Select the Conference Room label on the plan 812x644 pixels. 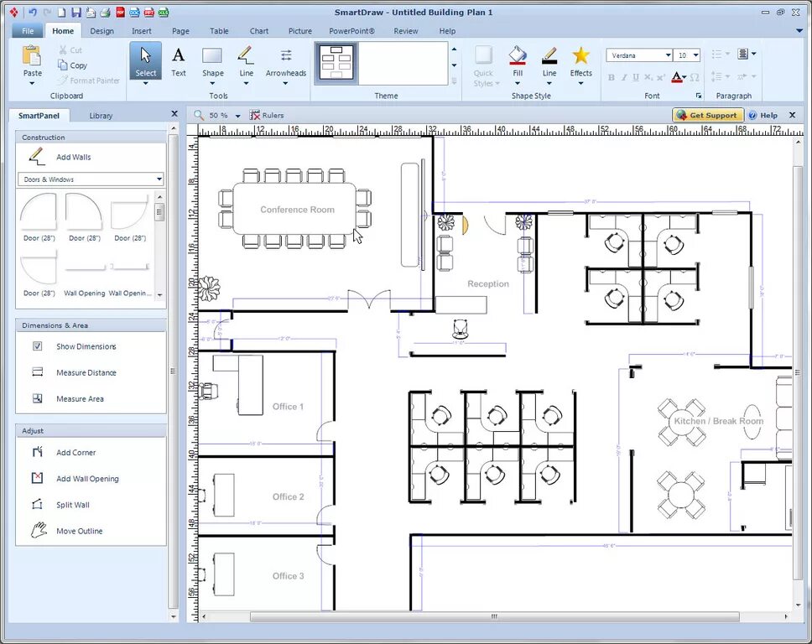(297, 210)
